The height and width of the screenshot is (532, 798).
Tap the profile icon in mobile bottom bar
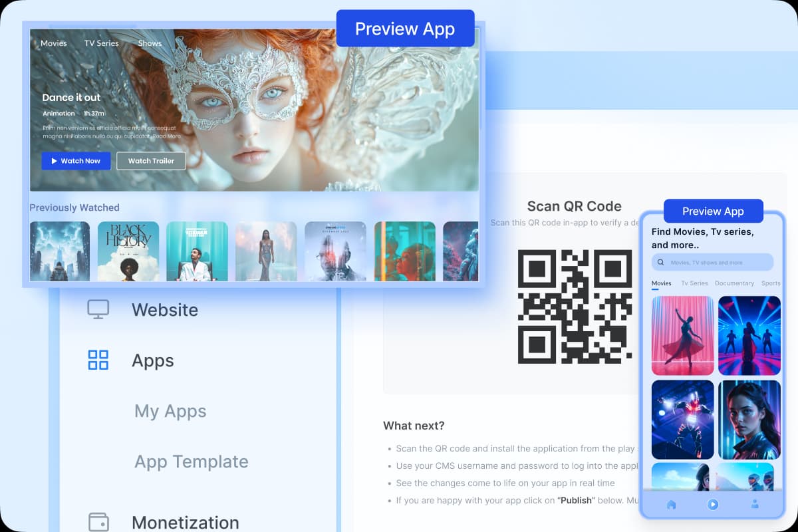pos(755,504)
